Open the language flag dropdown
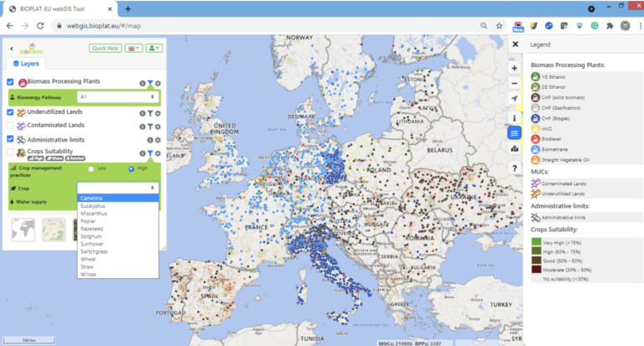Image resolution: width=644 pixels, height=346 pixels. click(x=134, y=48)
